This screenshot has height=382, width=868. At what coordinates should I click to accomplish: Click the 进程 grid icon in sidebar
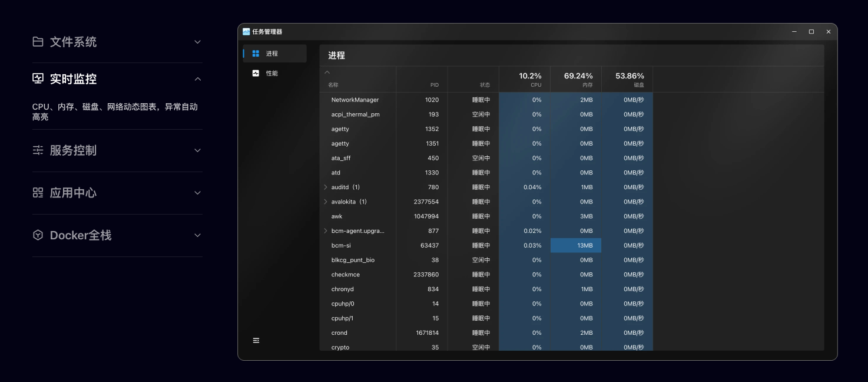tap(256, 54)
